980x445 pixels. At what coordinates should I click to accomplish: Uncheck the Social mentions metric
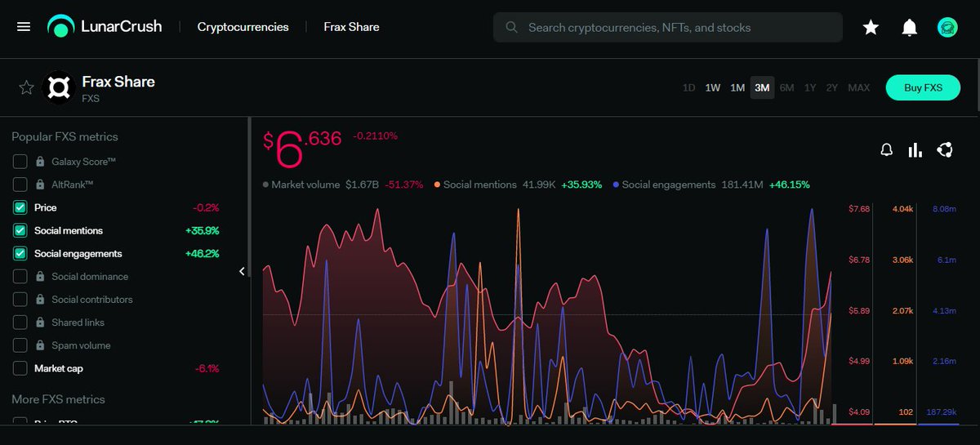pyautogui.click(x=20, y=230)
